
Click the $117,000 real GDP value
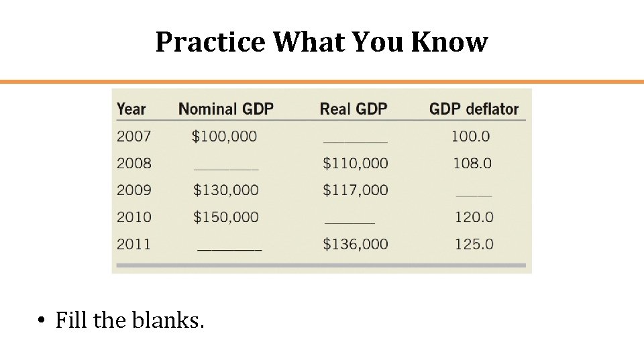pos(356,190)
